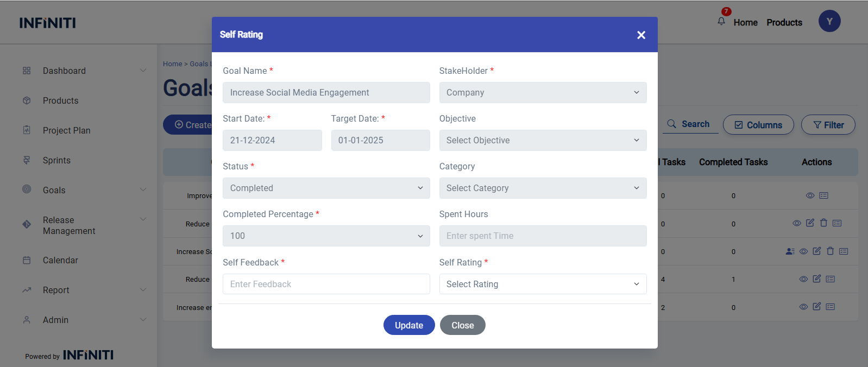This screenshot has width=868, height=367.
Task: Click the Self Feedback input field
Action: point(326,284)
